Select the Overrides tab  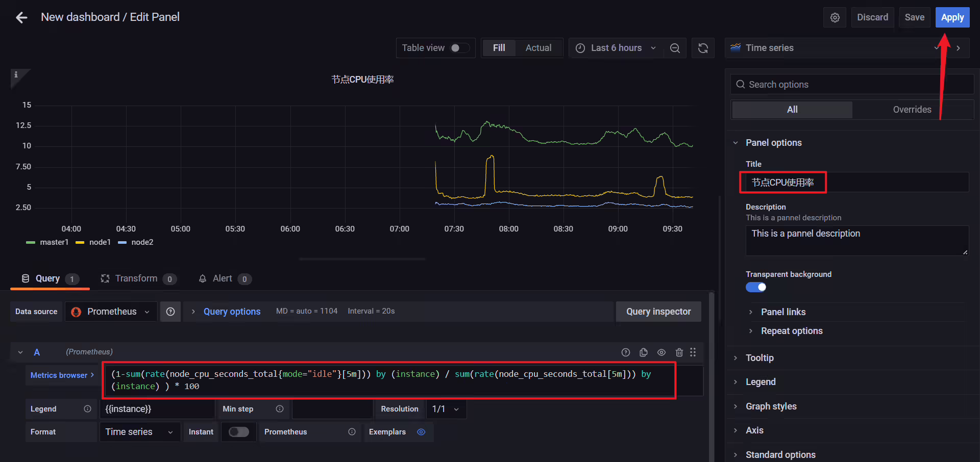[x=912, y=110]
